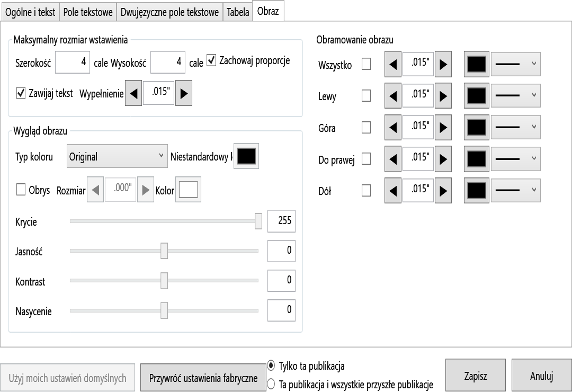Decrease Wszystko border width
The height and width of the screenshot is (392, 572).
(393, 64)
